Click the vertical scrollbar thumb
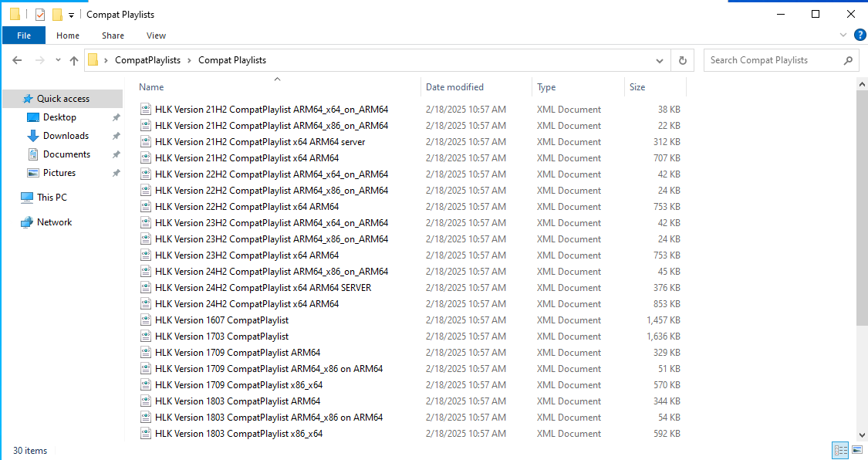Screen dimensions: 868x460 click(x=862, y=208)
